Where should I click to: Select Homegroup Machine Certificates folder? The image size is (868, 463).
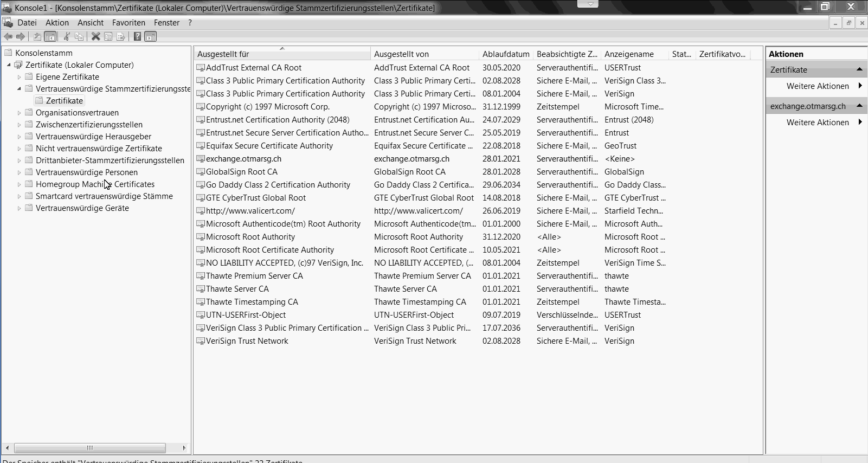click(95, 184)
